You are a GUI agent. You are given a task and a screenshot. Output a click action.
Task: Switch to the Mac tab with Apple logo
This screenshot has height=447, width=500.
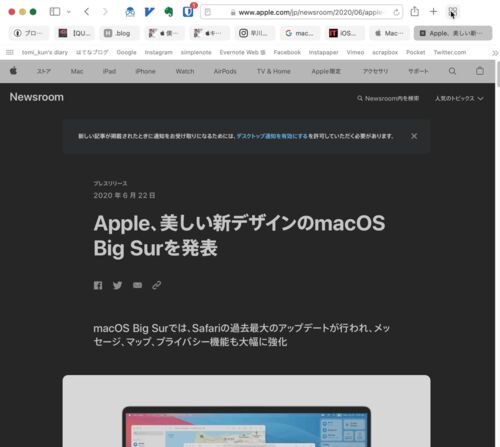pyautogui.click(x=389, y=33)
